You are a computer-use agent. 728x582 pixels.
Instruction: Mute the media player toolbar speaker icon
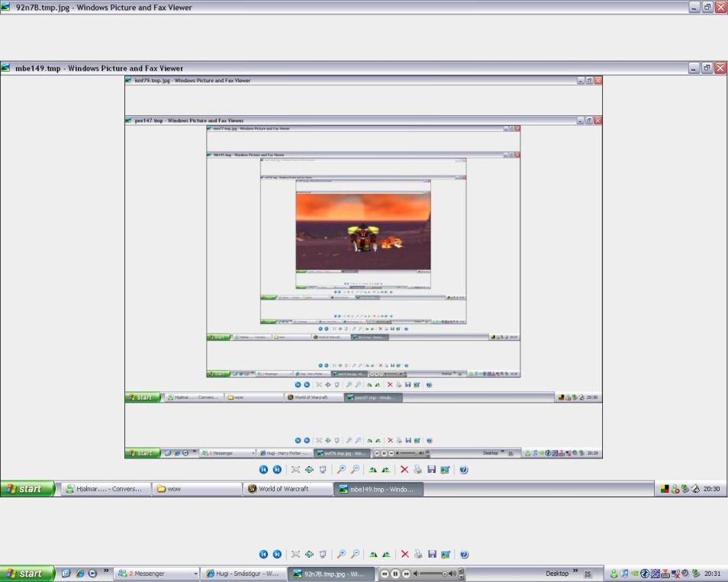[x=416, y=574]
